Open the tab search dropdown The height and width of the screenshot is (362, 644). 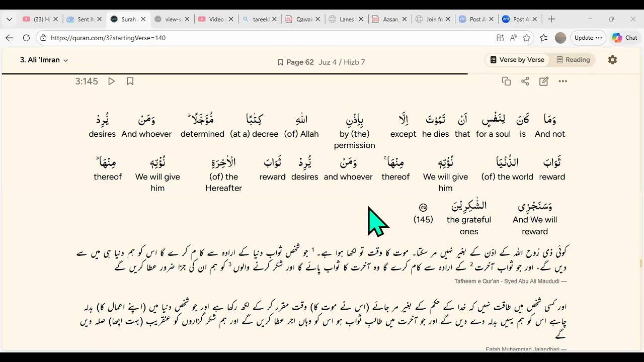[9, 19]
